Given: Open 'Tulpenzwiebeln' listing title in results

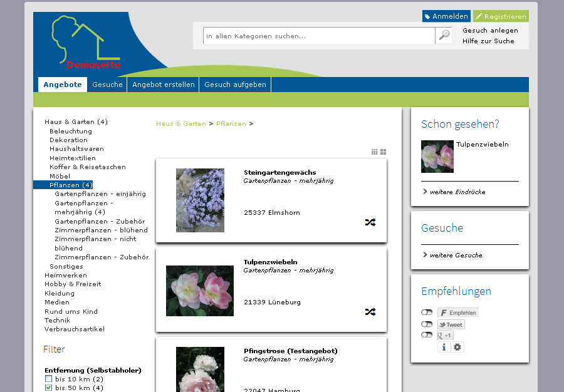Looking at the screenshot, I should (271, 262).
